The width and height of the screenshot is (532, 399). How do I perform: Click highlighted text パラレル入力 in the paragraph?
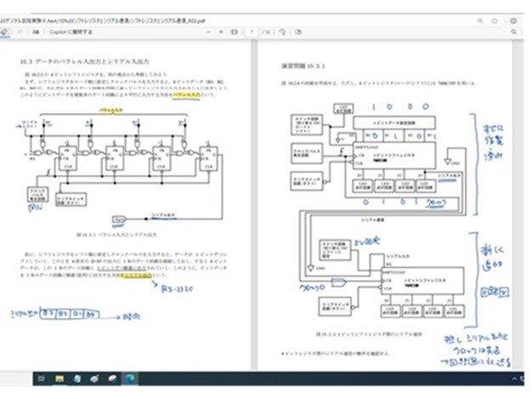[186, 94]
